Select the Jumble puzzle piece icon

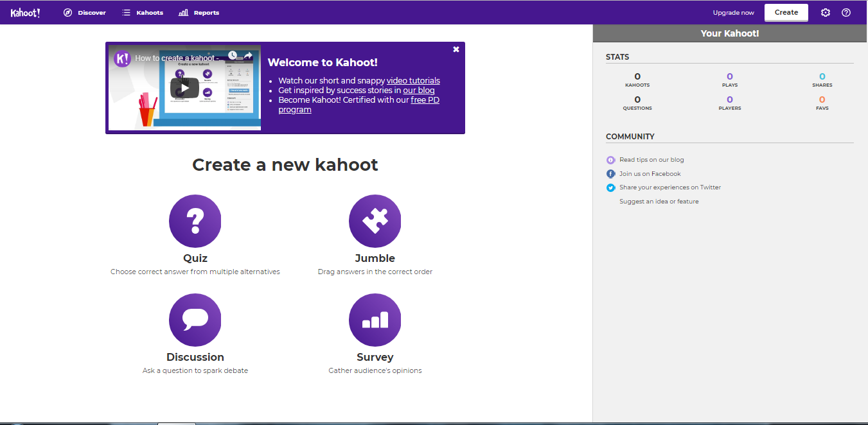375,221
